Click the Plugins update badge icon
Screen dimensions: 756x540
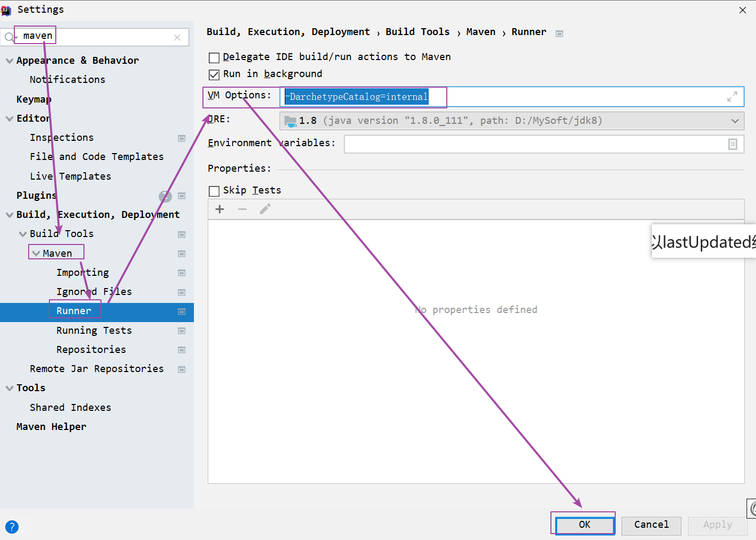[x=165, y=196]
